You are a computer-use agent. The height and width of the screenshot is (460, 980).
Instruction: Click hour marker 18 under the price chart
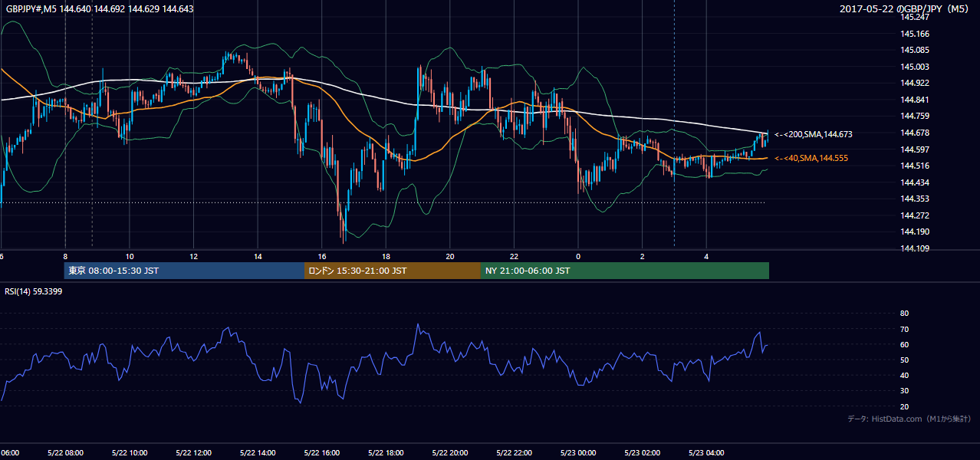pyautogui.click(x=386, y=257)
